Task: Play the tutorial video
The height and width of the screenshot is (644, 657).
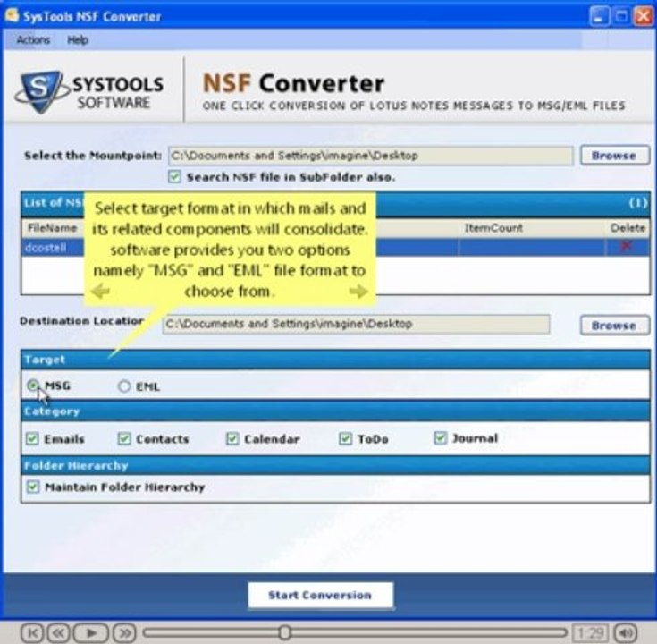Action: pyautogui.click(x=91, y=632)
